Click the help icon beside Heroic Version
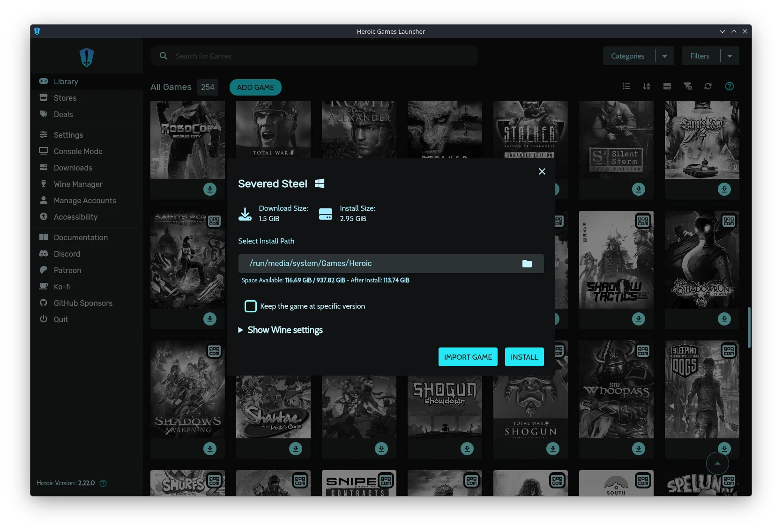 (103, 483)
